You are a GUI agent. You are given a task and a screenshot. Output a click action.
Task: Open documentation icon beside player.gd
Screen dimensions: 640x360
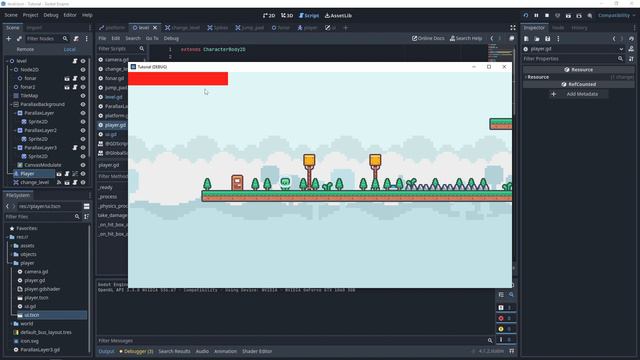pyautogui.click(x=631, y=49)
